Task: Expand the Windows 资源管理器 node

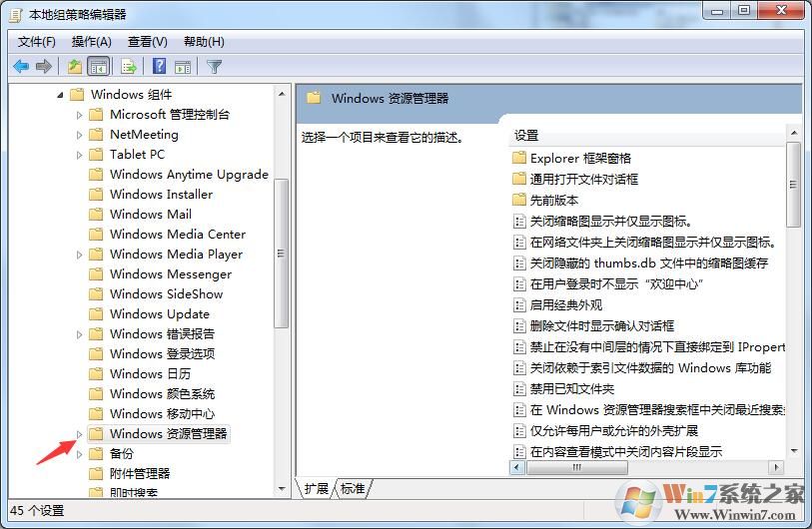Action: 79,434
